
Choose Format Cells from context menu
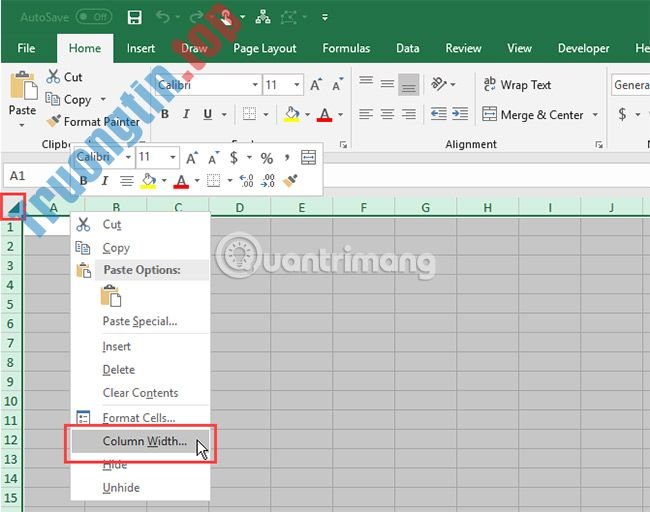pos(141,418)
